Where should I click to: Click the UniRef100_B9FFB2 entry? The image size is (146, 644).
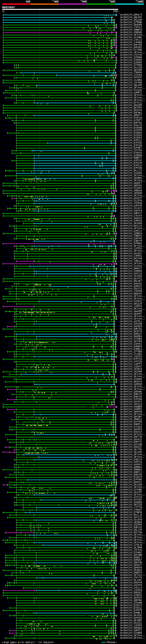[131, 123]
